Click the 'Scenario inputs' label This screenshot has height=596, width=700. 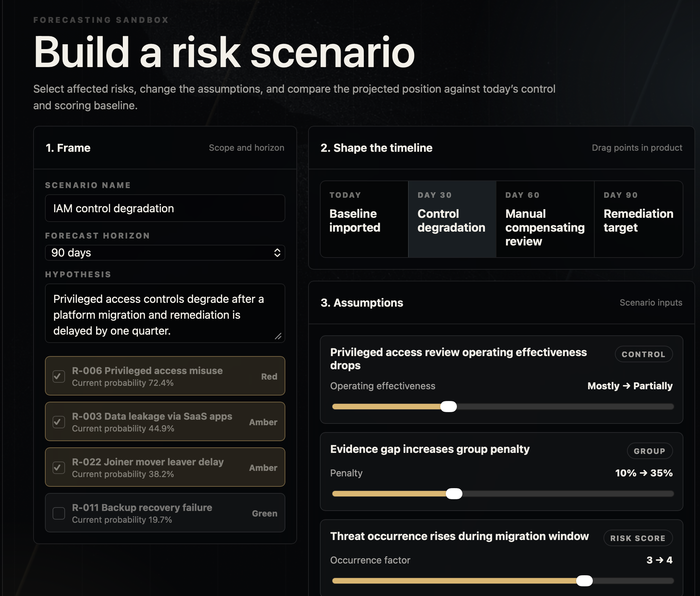tap(651, 302)
